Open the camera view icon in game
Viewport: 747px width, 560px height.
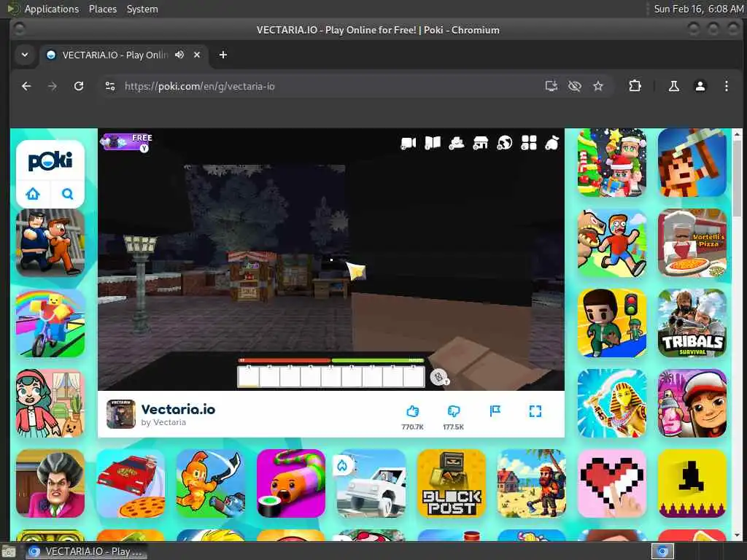409,143
